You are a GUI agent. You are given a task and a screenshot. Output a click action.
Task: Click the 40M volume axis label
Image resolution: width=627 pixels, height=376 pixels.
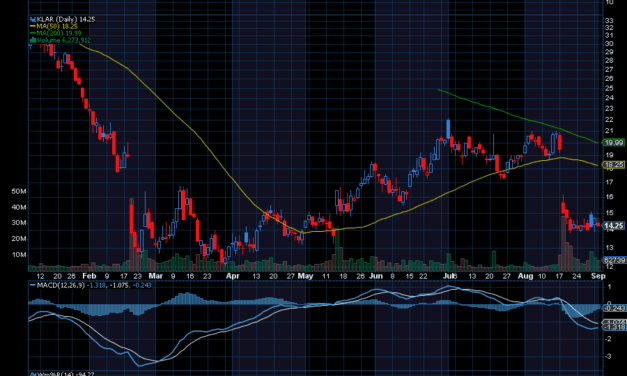tap(19, 207)
